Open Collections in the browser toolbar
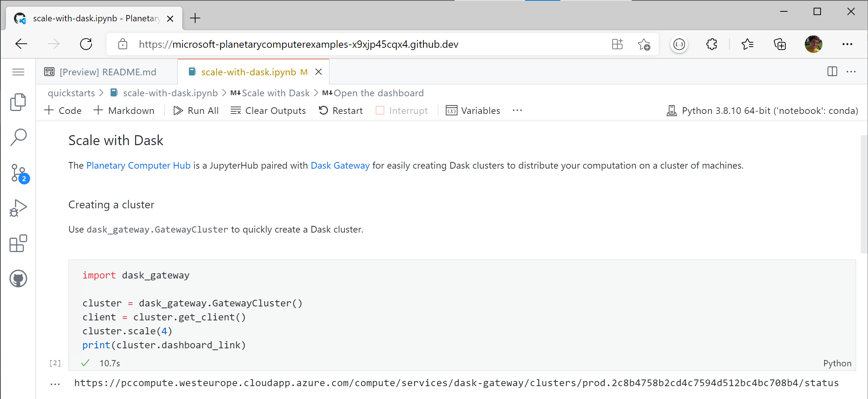The height and width of the screenshot is (399, 868). click(780, 44)
